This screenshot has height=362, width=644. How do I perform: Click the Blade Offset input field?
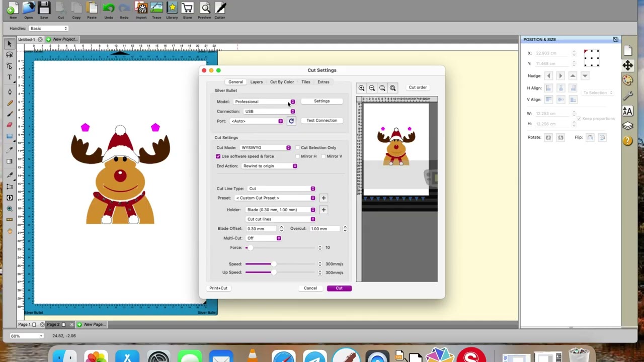click(x=262, y=229)
